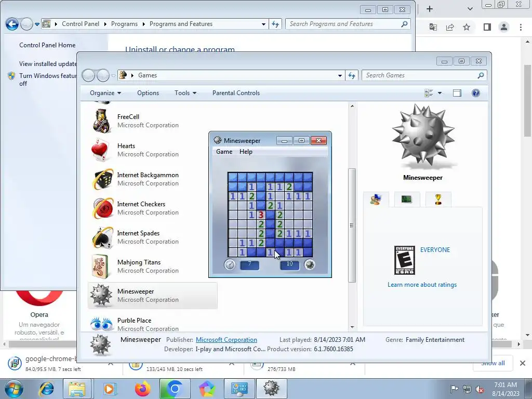Open the Game menu in Minesweeper

click(224, 152)
